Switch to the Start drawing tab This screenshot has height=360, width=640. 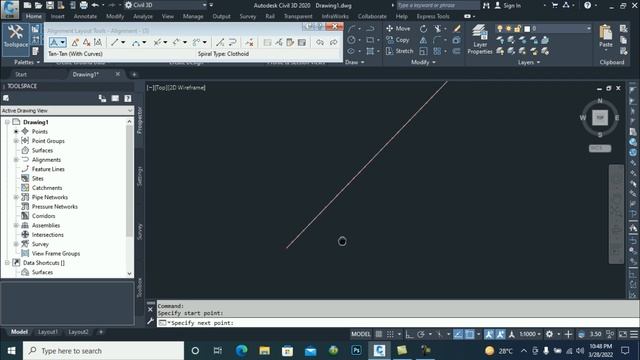click(21, 74)
